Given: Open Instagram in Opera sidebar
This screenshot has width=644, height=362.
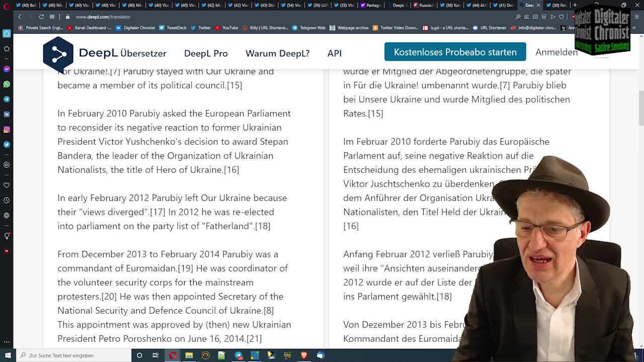Looking at the screenshot, I should [x=7, y=129].
